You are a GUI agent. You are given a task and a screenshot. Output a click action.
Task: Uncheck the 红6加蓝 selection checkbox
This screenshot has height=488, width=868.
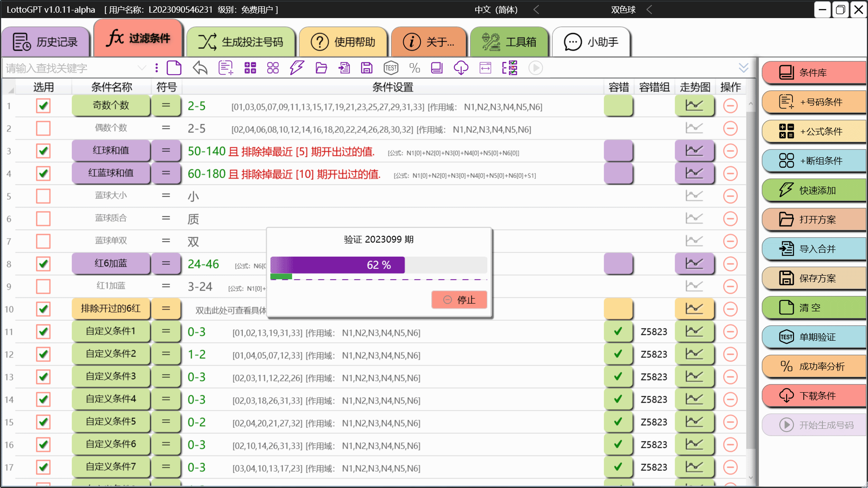[43, 264]
